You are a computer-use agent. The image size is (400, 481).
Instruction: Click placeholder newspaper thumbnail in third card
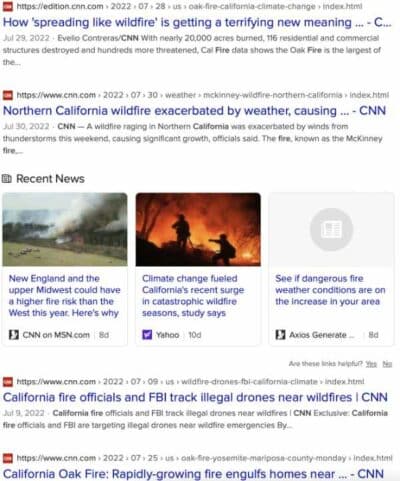(331, 229)
